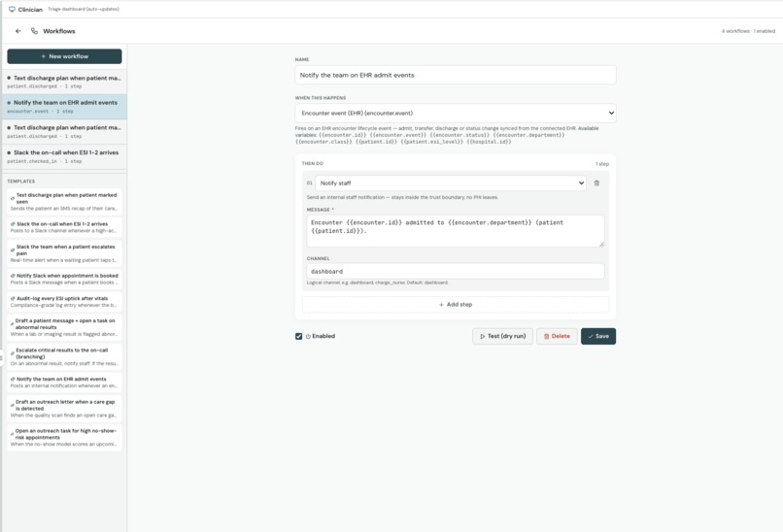This screenshot has width=783, height=532.
Task: Use template 'Slack the on-call when ESI 1-2 arrives'
Action: [x=64, y=227]
